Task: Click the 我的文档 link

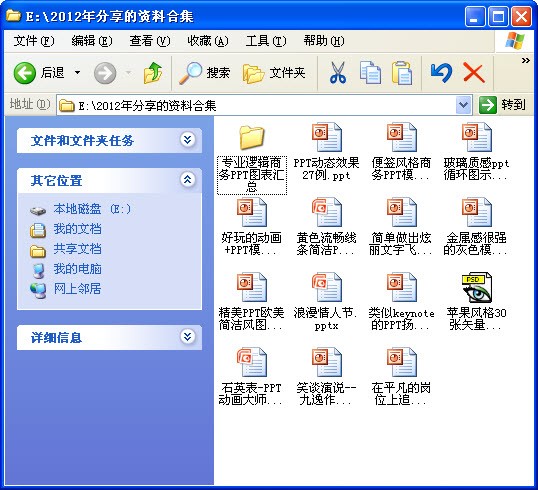Action: coord(77,229)
